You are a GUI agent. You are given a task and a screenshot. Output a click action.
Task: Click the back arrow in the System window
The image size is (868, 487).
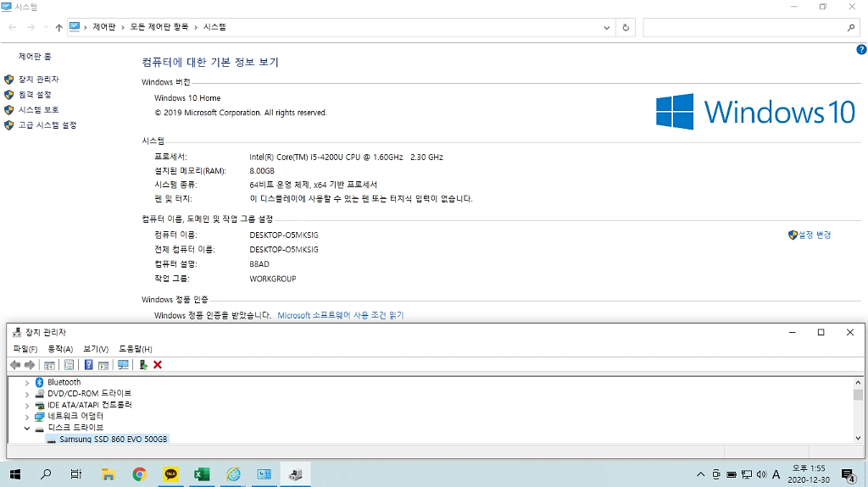tap(13, 27)
